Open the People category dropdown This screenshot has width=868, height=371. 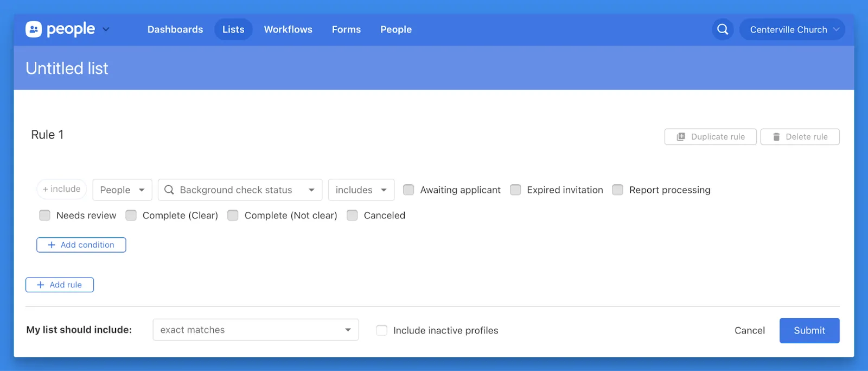click(x=122, y=190)
